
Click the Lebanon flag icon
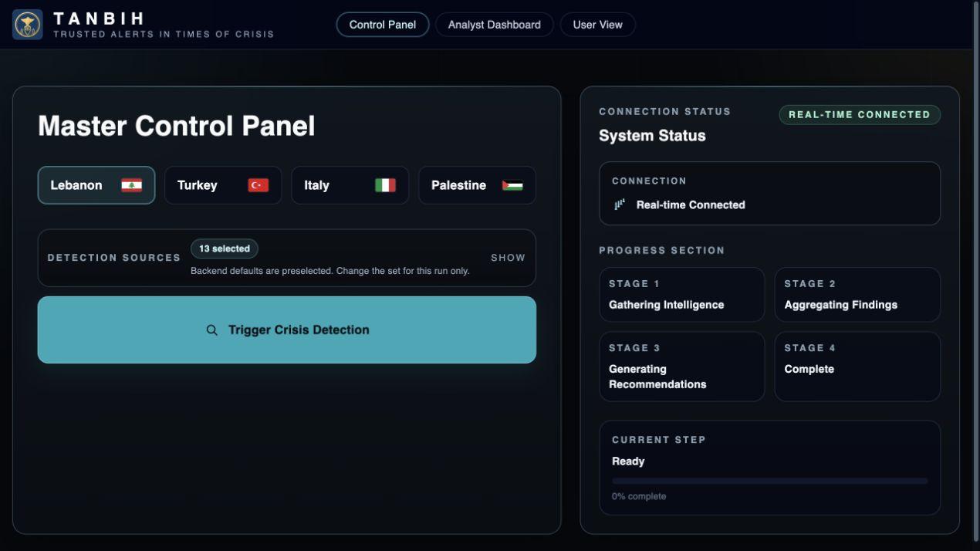pyautogui.click(x=131, y=185)
